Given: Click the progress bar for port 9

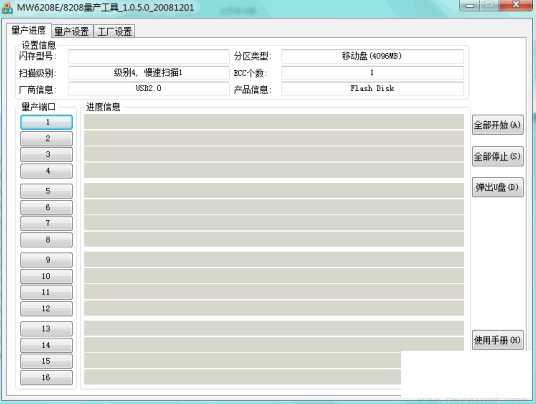Looking at the screenshot, I should [274, 260].
